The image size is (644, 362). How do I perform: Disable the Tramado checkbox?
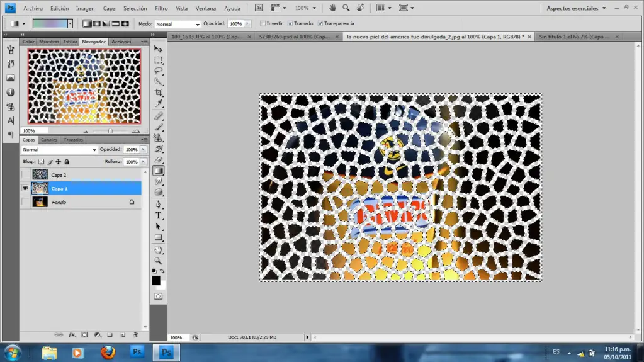[290, 24]
